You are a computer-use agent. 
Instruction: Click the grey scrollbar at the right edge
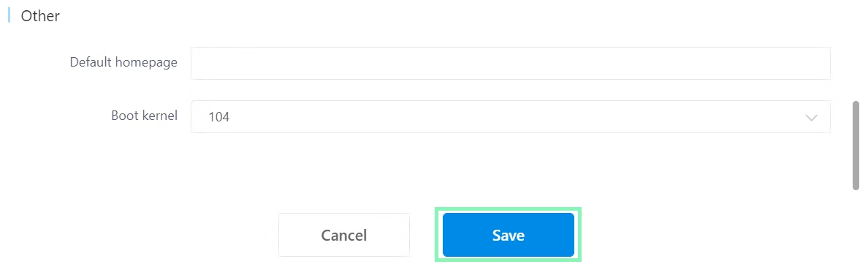pos(856,146)
